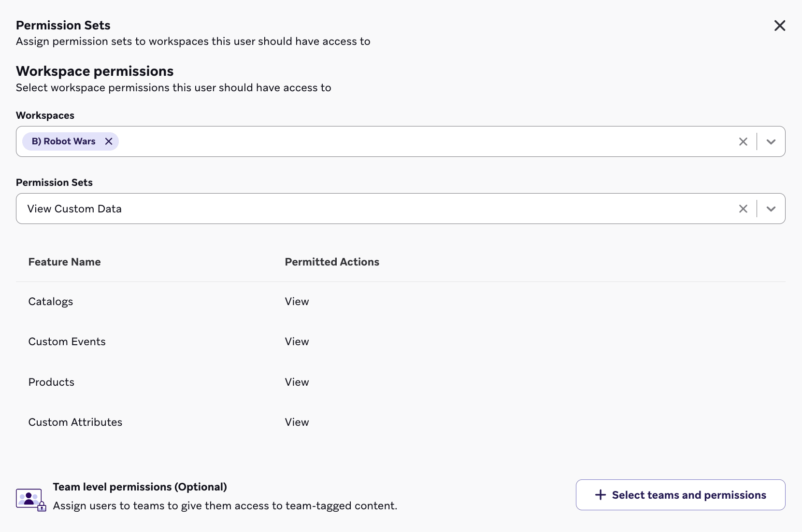Click the Workspace permissions heading
The width and height of the screenshot is (802, 532).
(95, 71)
